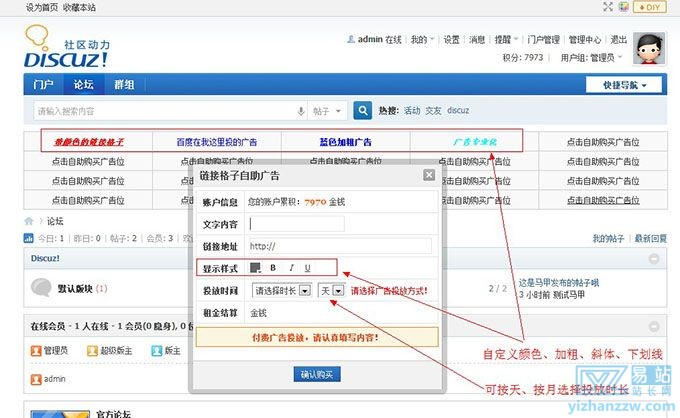Open the 天 unit dropdown
Image resolution: width=680 pixels, height=418 pixels.
(331, 291)
